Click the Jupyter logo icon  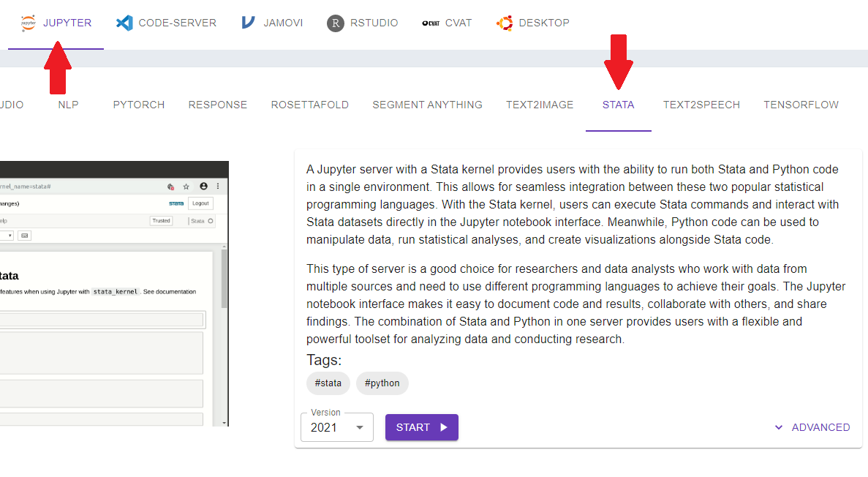(x=29, y=23)
